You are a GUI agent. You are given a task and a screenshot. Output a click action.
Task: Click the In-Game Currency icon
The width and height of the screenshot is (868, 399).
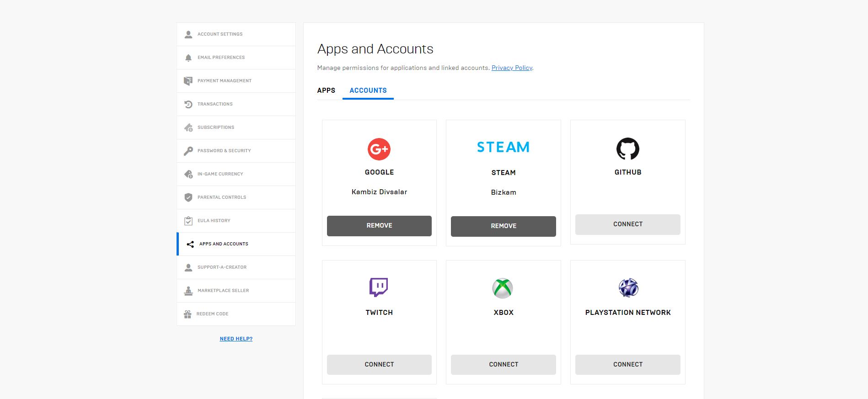tap(188, 174)
